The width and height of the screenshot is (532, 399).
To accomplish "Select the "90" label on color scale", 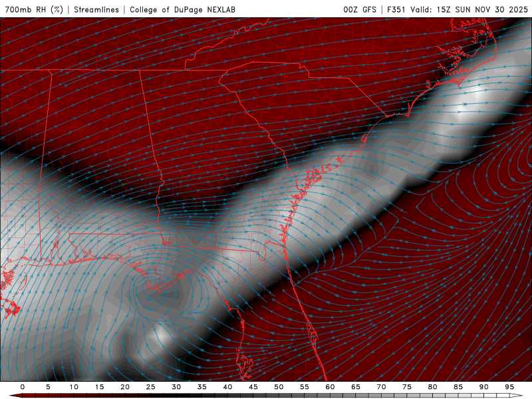I will [484, 387].
